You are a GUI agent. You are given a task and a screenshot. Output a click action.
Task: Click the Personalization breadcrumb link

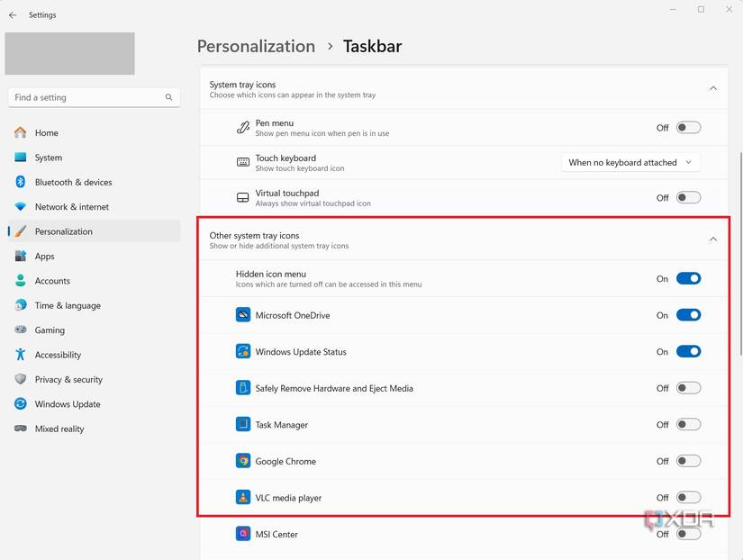256,46
